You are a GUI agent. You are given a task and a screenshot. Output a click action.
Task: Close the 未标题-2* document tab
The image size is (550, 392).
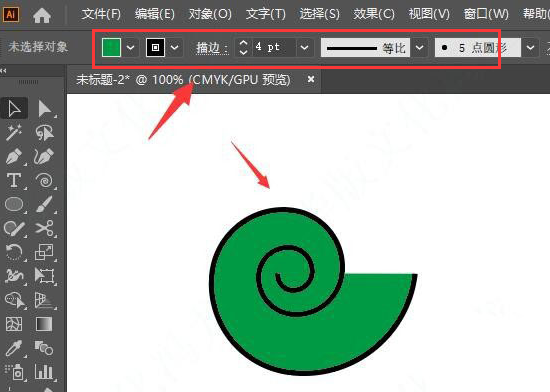(x=310, y=79)
